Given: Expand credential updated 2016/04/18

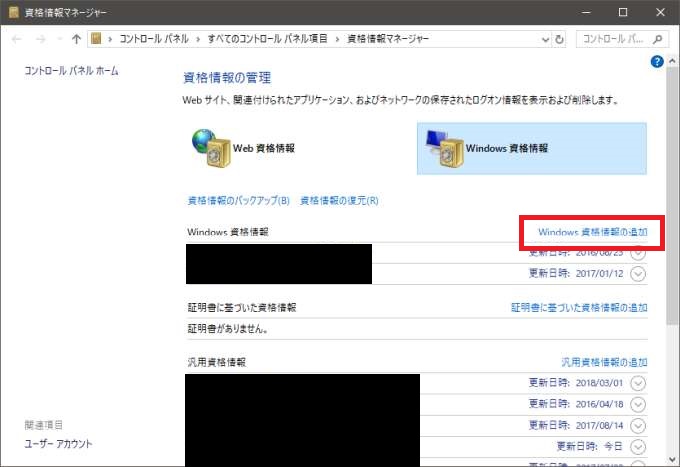Looking at the screenshot, I should click(x=638, y=405).
